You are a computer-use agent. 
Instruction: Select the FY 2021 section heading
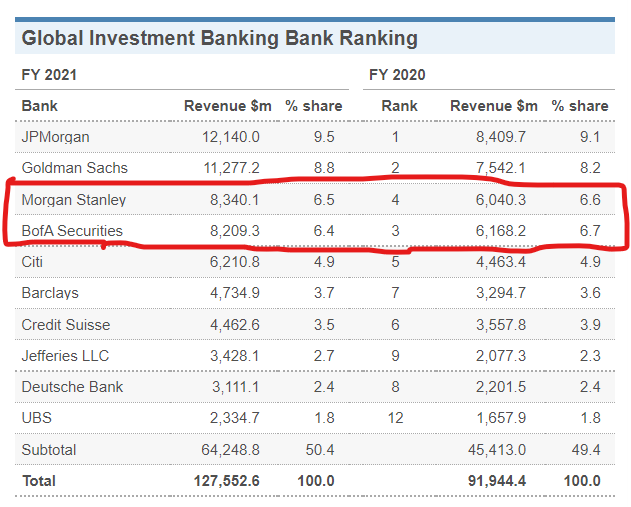click(49, 74)
